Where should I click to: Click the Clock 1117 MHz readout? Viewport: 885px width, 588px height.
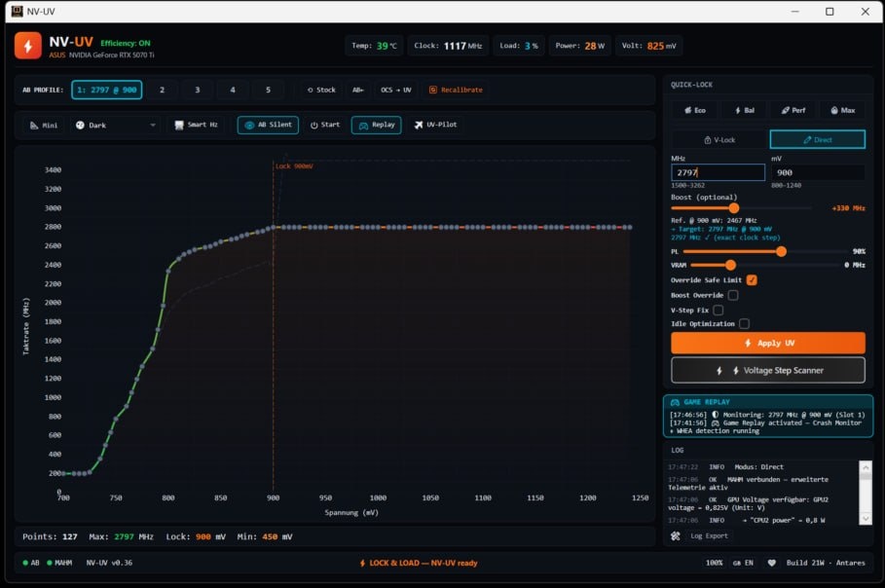[x=448, y=46]
